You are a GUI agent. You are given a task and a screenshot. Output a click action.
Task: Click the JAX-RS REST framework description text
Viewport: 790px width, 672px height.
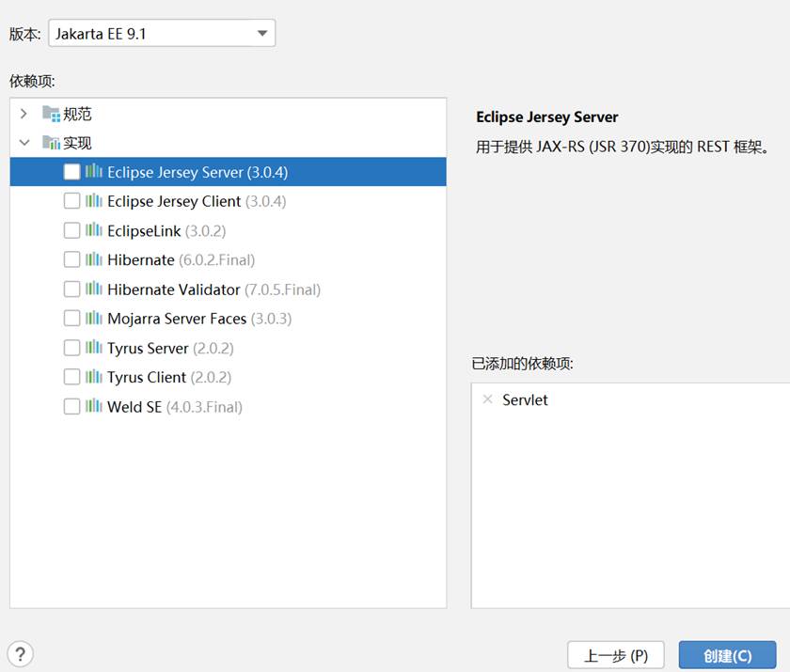623,147
